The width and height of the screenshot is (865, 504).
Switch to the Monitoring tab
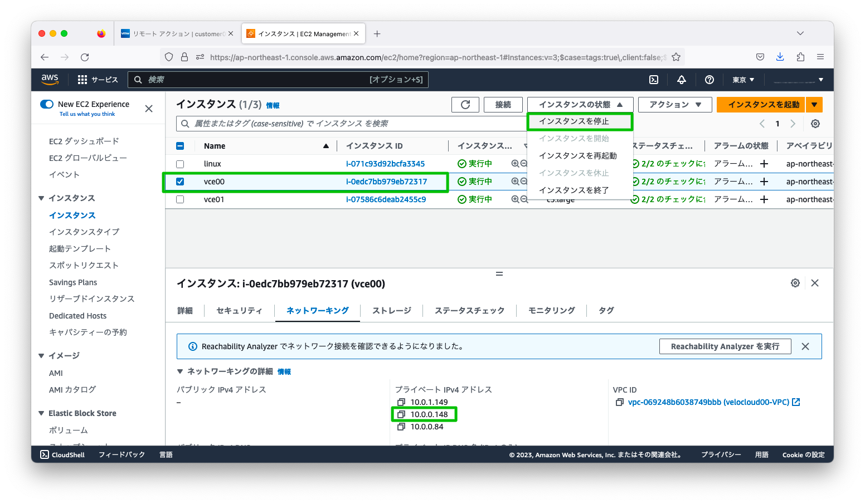pos(552,311)
